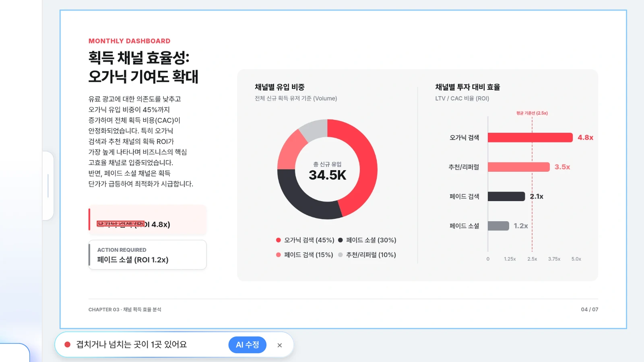Viewport: 644px width, 362px height.
Task: Click the 평균 기준선 (2.5x) label
Action: (532, 113)
